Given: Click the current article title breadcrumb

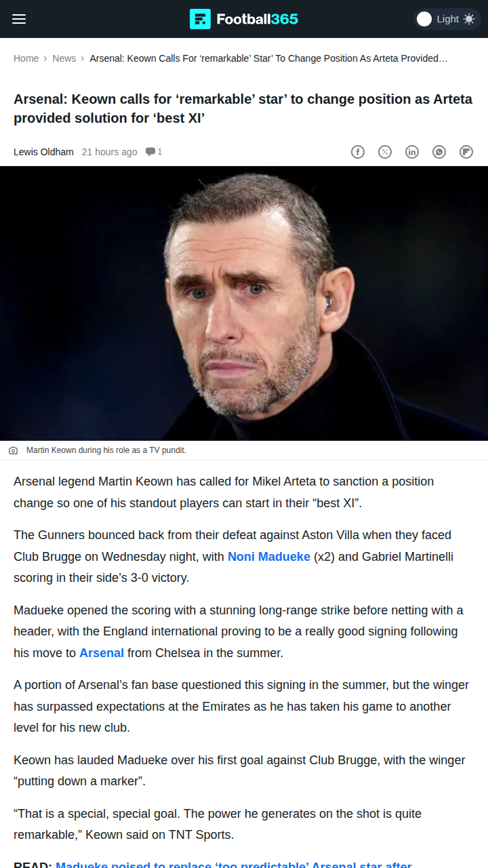Looking at the screenshot, I should [x=268, y=58].
